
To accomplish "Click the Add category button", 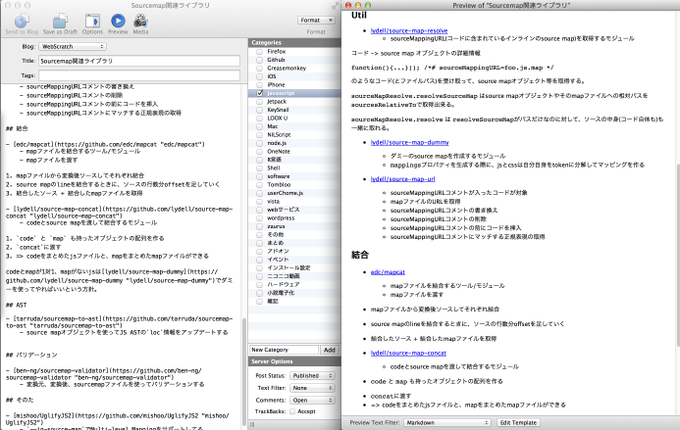I will (x=329, y=350).
